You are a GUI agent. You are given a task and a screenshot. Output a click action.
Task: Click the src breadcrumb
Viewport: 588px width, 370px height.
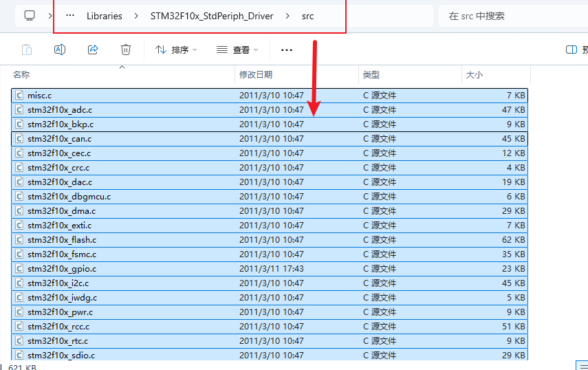[x=308, y=16]
